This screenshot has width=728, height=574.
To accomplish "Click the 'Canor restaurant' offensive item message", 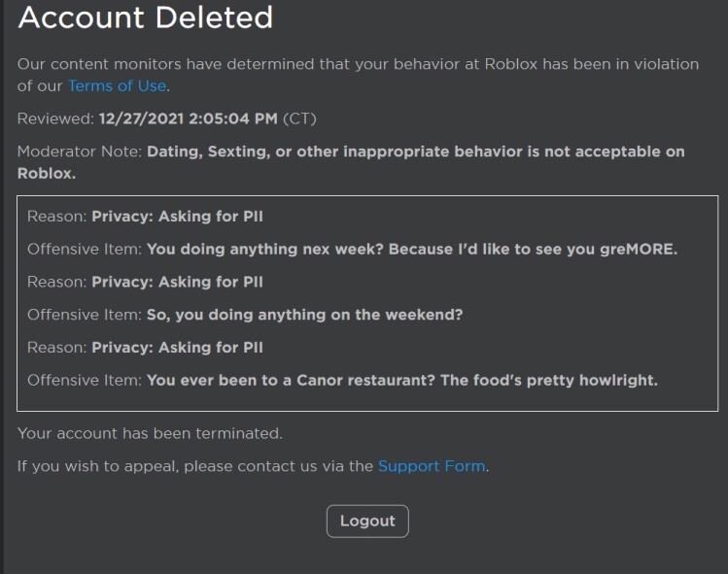I will pos(401,381).
